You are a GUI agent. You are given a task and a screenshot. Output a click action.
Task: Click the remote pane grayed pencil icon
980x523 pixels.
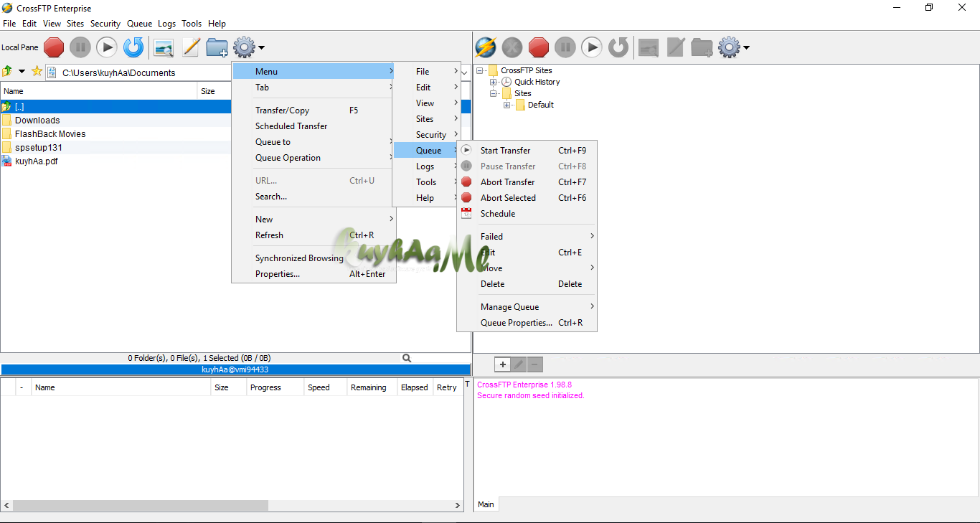[675, 48]
